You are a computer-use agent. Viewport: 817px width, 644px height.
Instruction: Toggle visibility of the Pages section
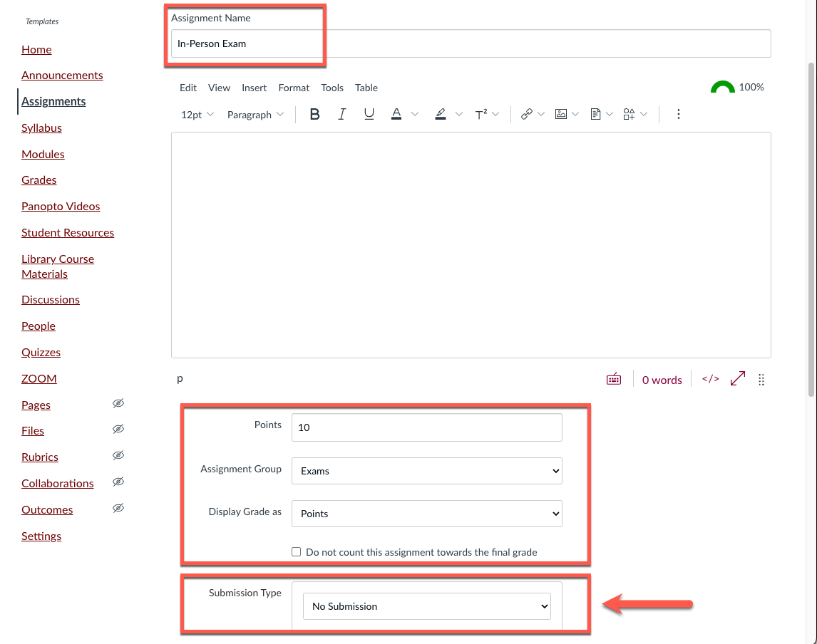[118, 403]
